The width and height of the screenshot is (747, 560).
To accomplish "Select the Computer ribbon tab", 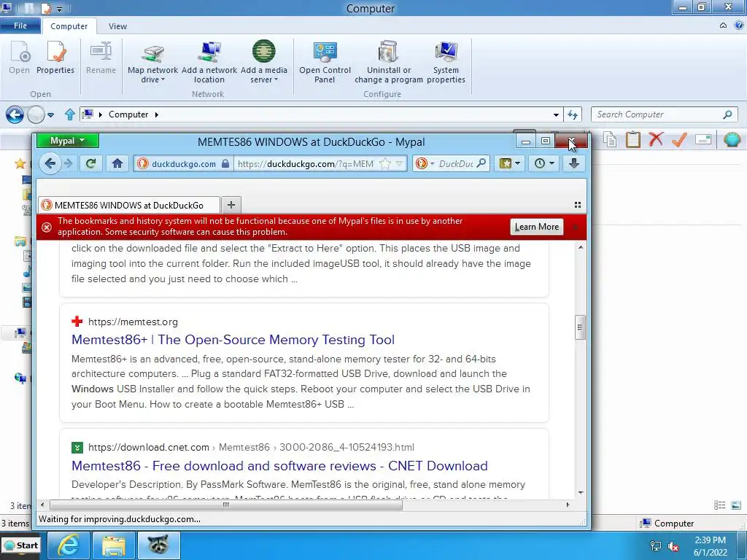I will [x=69, y=26].
